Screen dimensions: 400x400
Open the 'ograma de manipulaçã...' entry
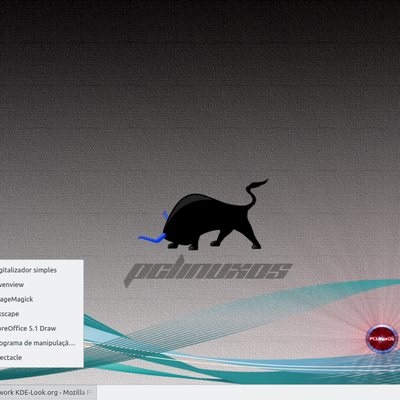tap(41, 343)
